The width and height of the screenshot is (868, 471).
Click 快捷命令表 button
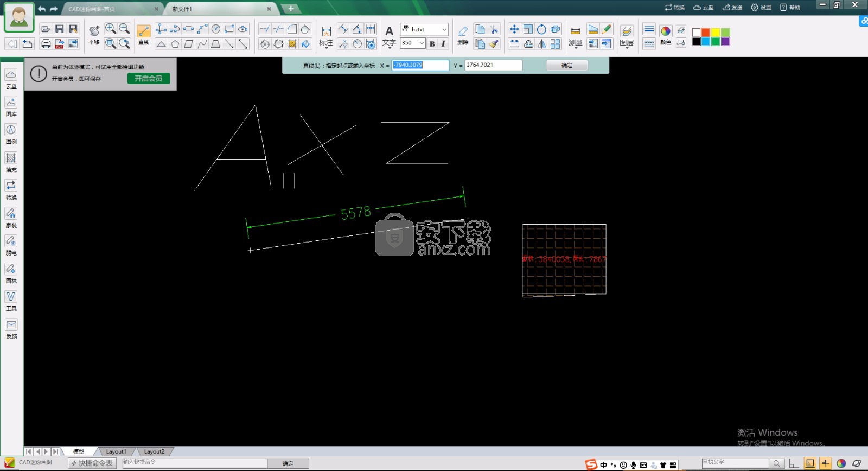(92, 463)
